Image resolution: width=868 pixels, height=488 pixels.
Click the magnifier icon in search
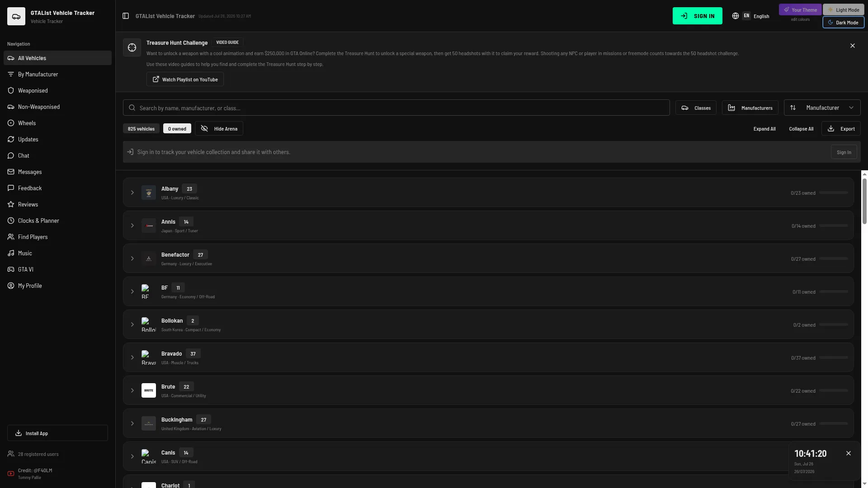[x=132, y=108]
